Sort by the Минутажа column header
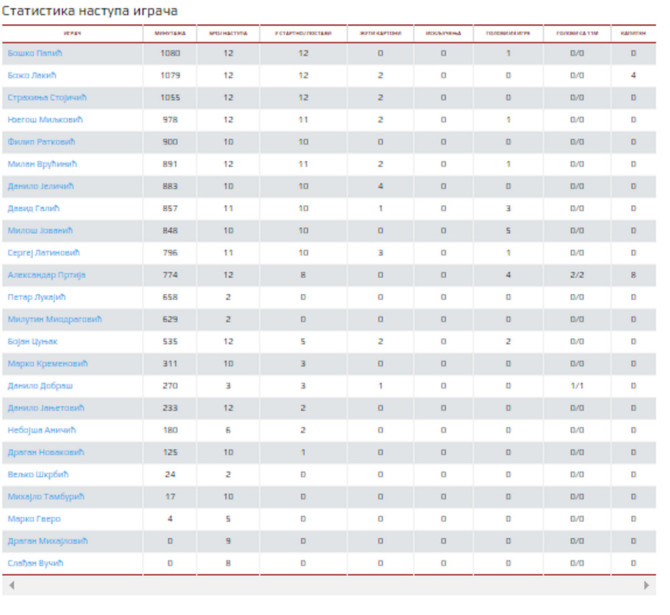Viewport: 670px width, 615px height. pyautogui.click(x=170, y=33)
